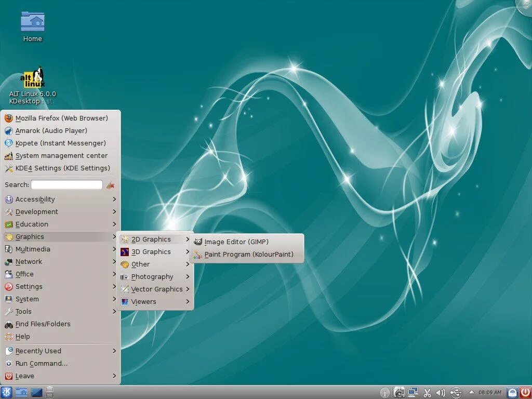Click the KolourPaint program icon
532x399 pixels.
197,255
